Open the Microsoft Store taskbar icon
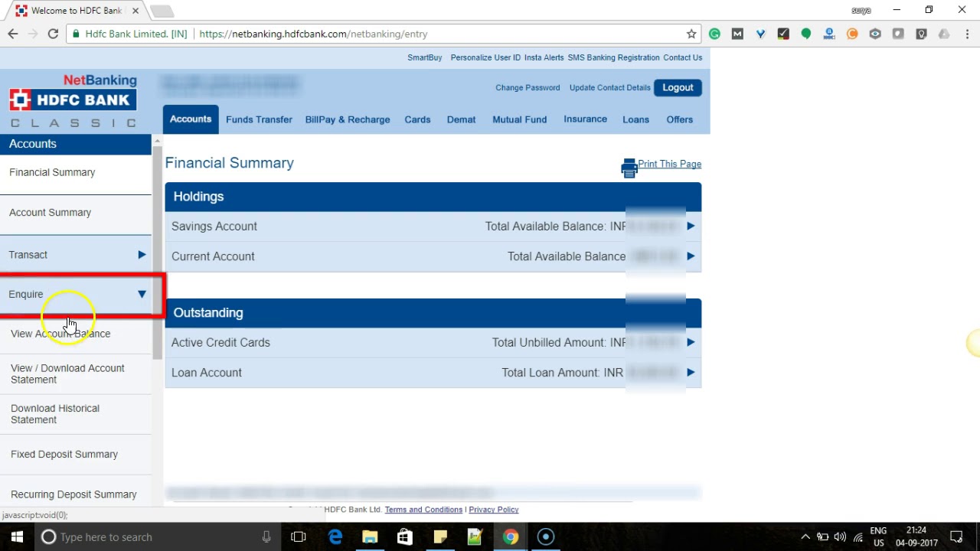The image size is (980, 551). coord(405,536)
